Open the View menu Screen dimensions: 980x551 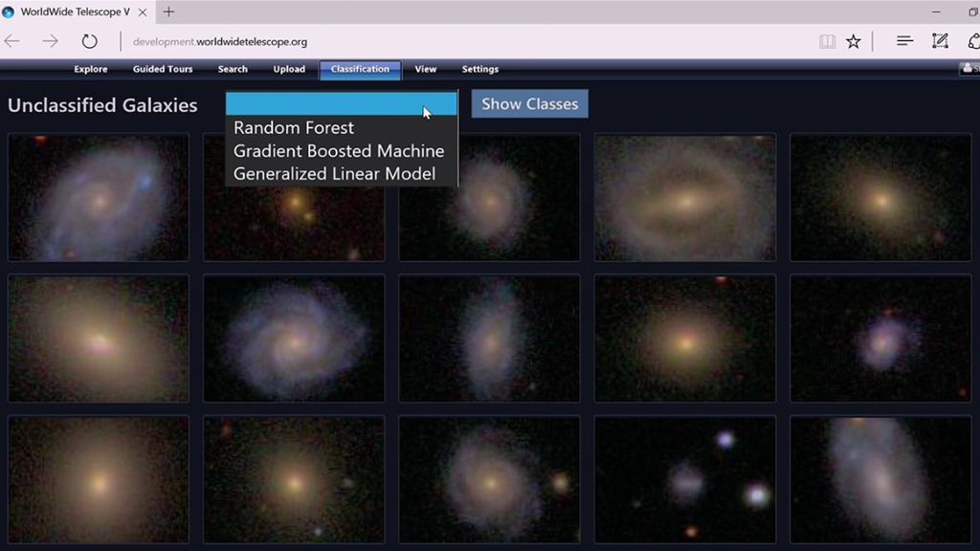click(x=426, y=69)
